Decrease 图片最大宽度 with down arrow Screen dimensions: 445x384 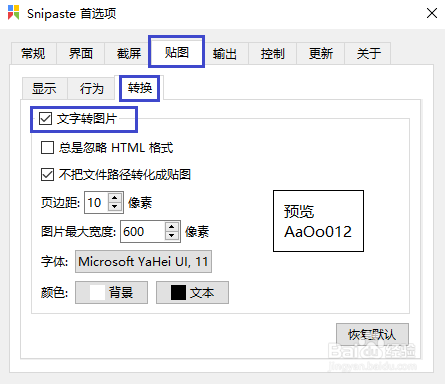point(172,236)
